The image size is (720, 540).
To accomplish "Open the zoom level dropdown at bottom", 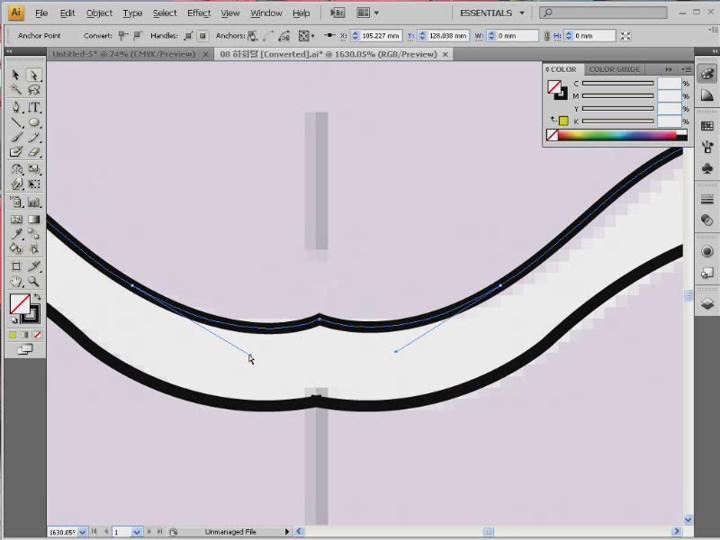I will [x=82, y=532].
